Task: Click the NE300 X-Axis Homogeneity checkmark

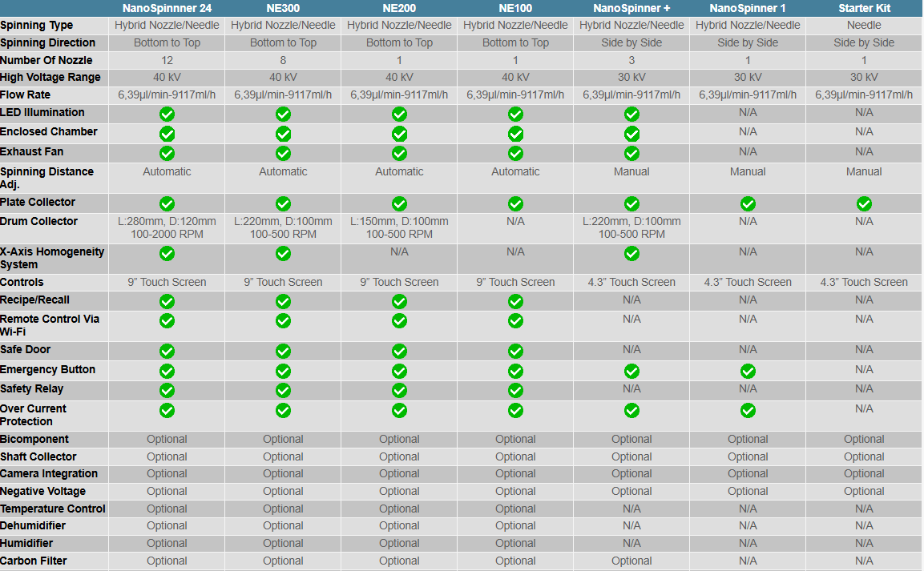Action: click(x=283, y=254)
